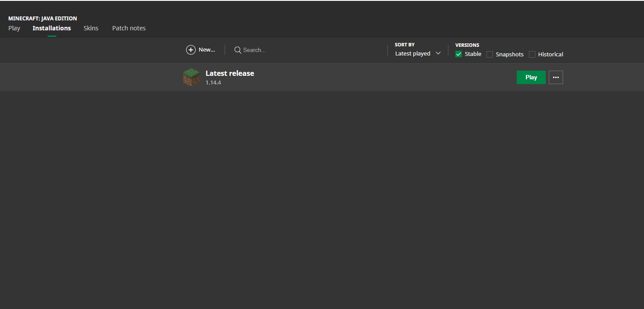Select the Installations tab
Screen dimensions: 644x309
pyautogui.click(x=52, y=28)
